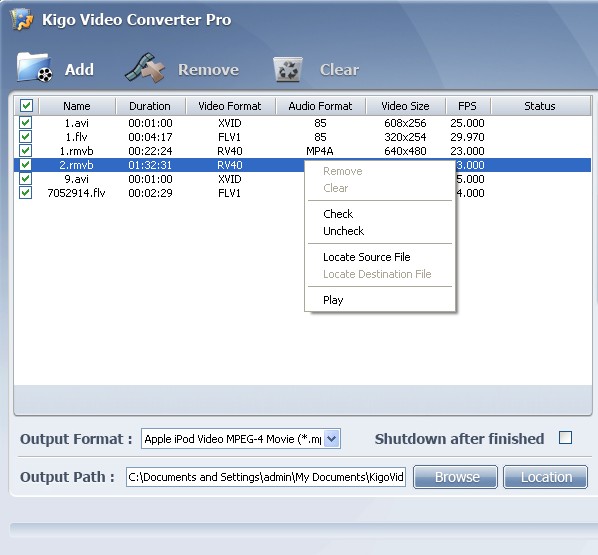Click the 320x254 video size cell
This screenshot has width=598, height=555.
click(405, 137)
